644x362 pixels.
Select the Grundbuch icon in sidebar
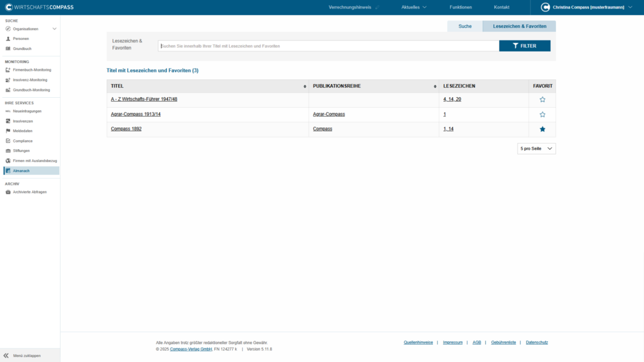[8, 48]
